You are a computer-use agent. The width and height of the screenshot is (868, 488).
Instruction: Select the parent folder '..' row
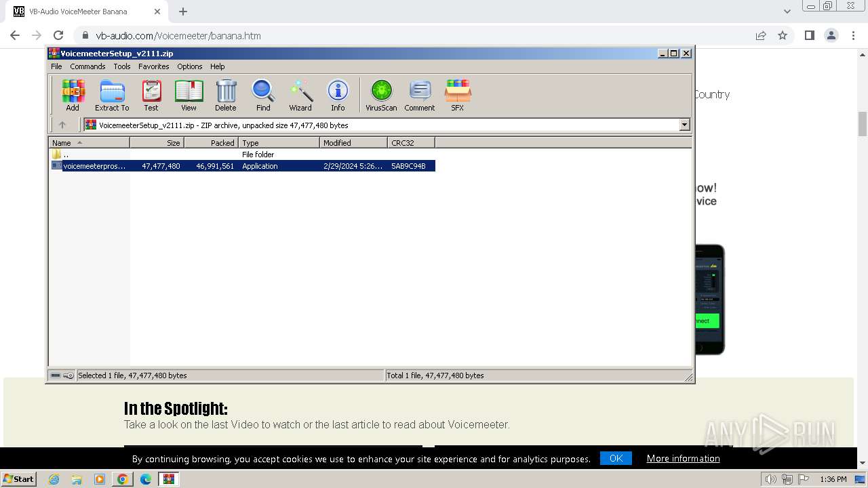tap(242, 155)
